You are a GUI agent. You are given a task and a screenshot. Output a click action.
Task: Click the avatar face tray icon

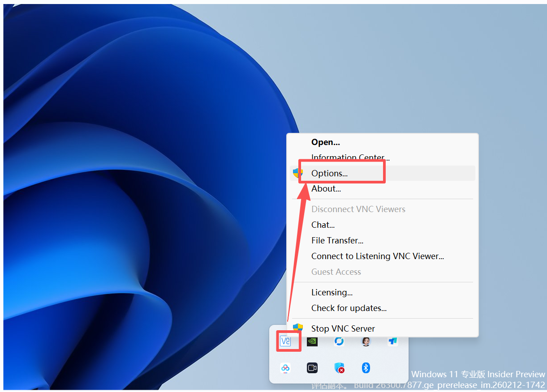(366, 341)
